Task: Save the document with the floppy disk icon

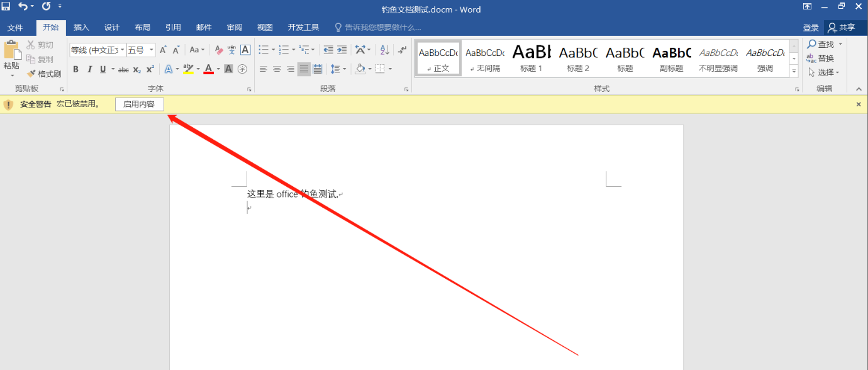Action: [x=6, y=6]
